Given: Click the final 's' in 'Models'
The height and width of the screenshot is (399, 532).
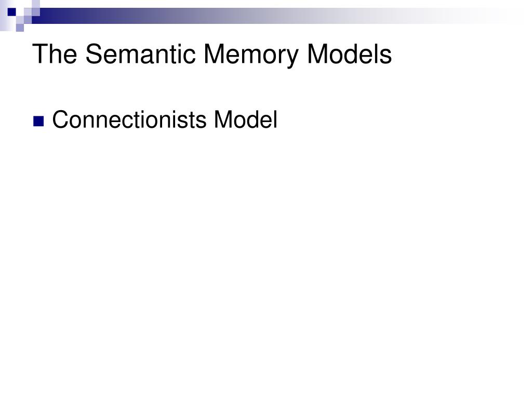Looking at the screenshot, I should (x=386, y=57).
